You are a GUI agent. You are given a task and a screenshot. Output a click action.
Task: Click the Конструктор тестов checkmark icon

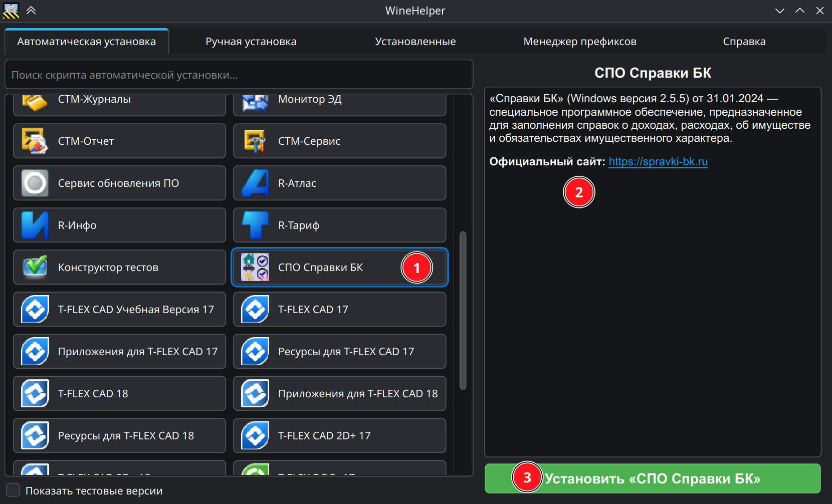35,268
